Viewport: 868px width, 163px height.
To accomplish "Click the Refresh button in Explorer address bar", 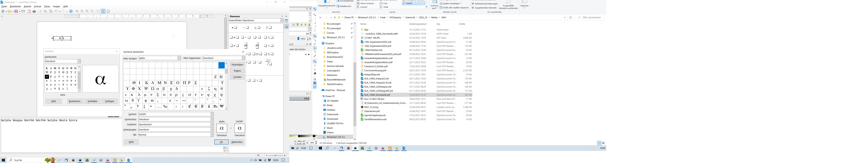I will tap(571, 18).
